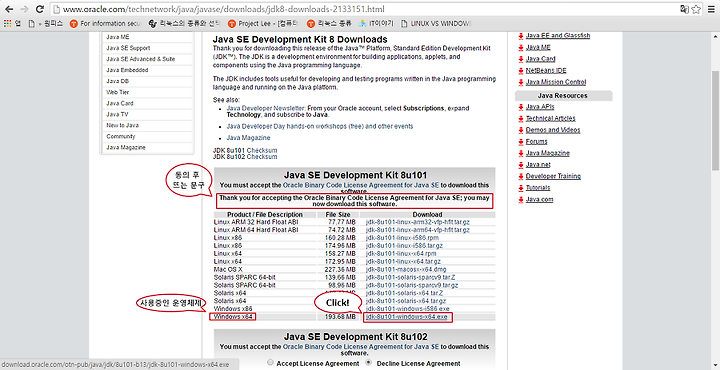Open the 'IT이야기' bookmark
This screenshot has width=720, height=370.
coord(376,23)
